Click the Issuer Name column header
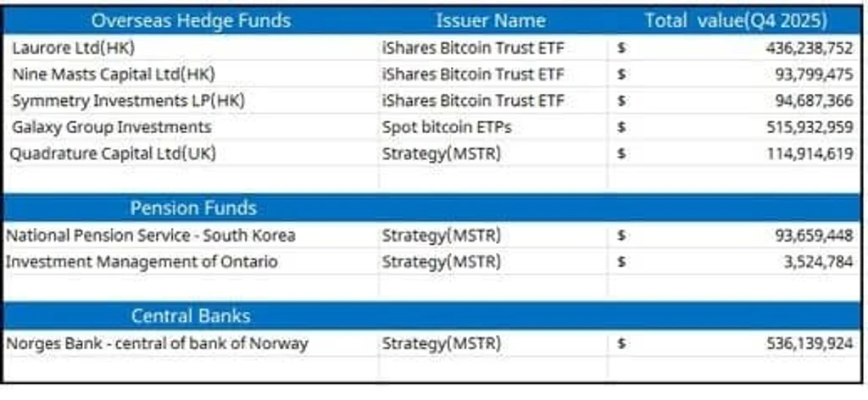Viewport: 868px width, 400px height. 492,20
